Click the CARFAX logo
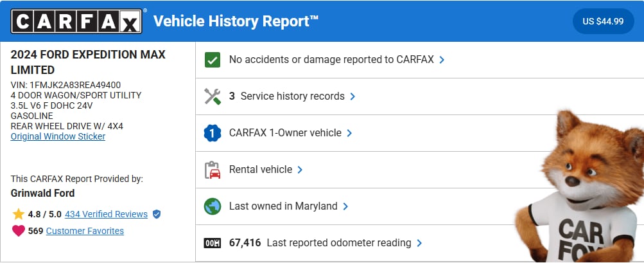 pos(76,21)
